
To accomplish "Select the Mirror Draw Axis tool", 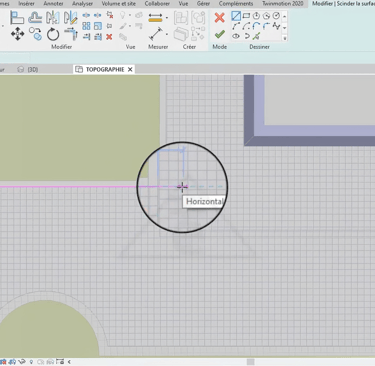I will click(70, 18).
